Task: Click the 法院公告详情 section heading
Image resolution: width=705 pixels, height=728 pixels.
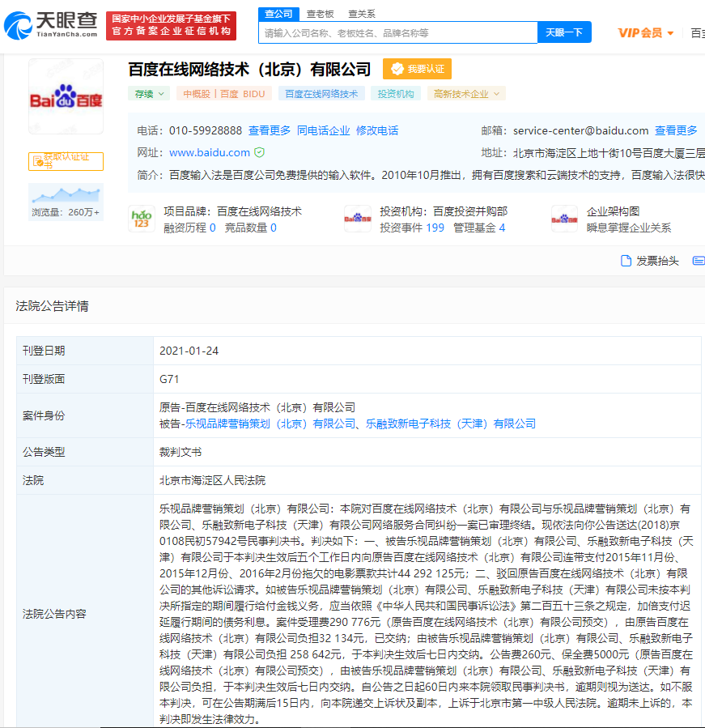Action: tap(52, 306)
